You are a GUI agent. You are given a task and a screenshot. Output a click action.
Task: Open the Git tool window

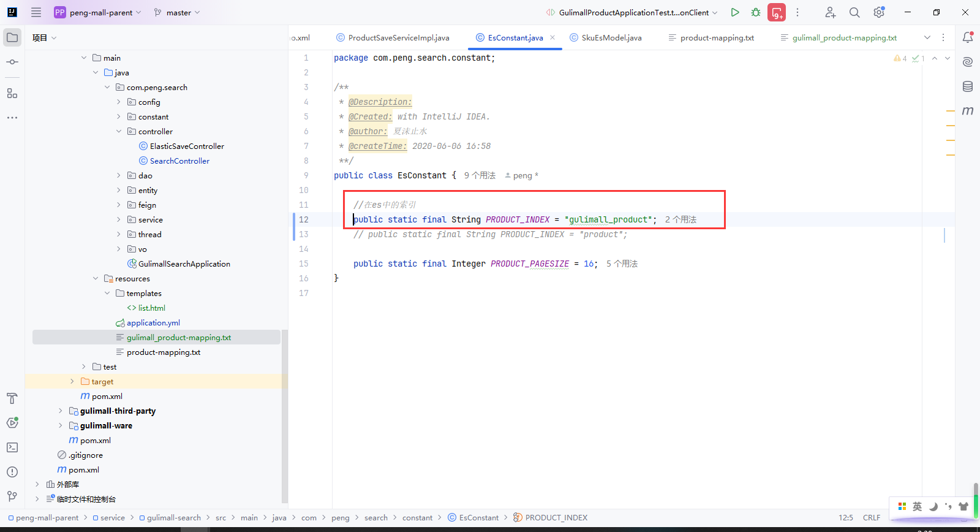(12, 496)
